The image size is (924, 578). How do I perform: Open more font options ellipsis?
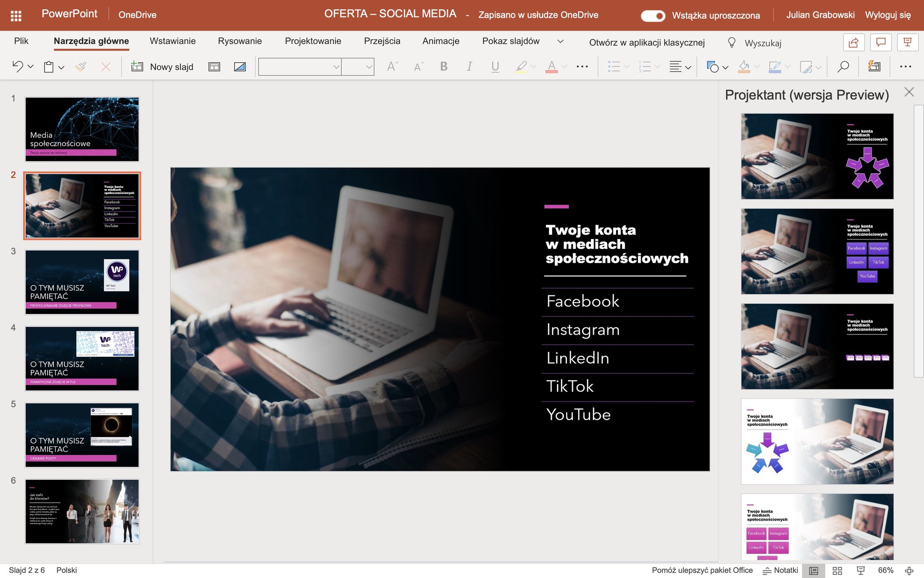(582, 67)
